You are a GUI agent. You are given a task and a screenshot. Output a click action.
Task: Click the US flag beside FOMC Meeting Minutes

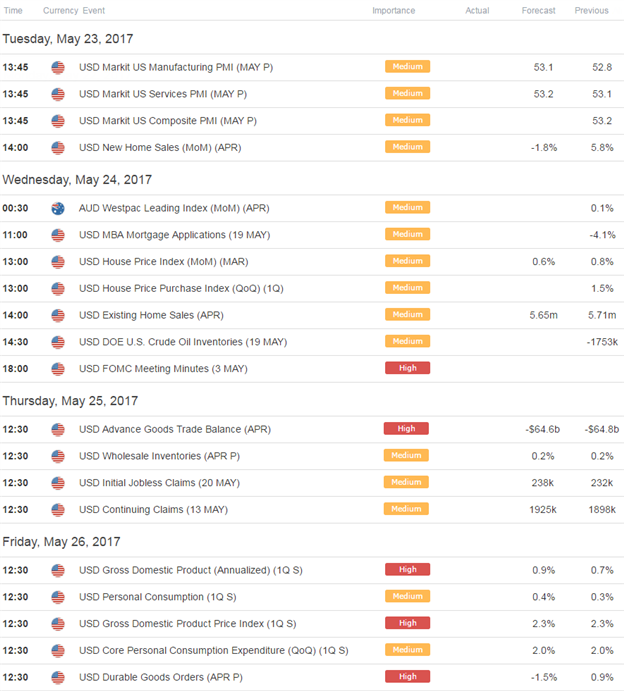pyautogui.click(x=58, y=369)
